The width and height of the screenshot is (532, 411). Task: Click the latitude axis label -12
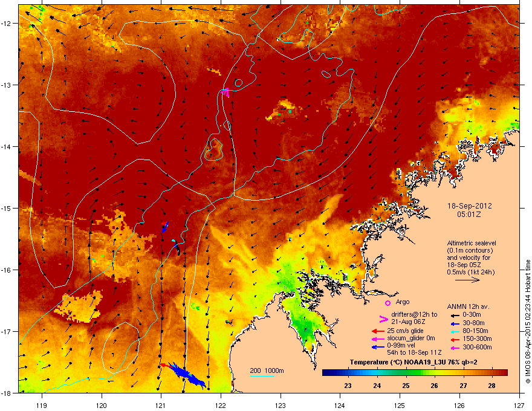pyautogui.click(x=7, y=24)
